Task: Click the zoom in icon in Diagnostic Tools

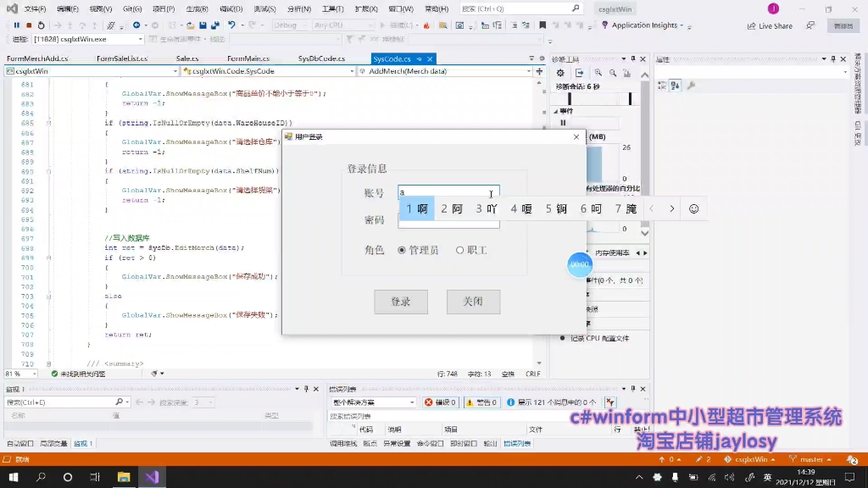Action: coord(598,73)
